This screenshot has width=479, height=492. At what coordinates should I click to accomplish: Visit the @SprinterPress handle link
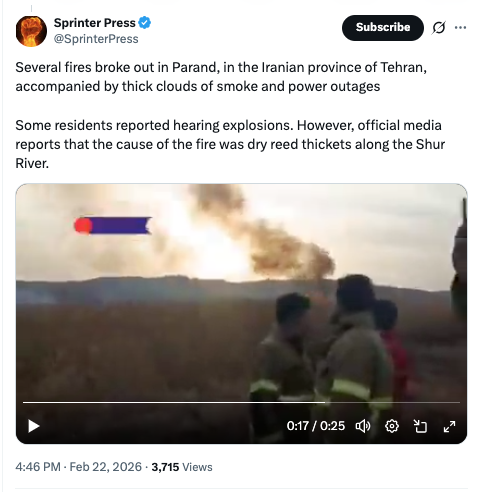coord(96,39)
